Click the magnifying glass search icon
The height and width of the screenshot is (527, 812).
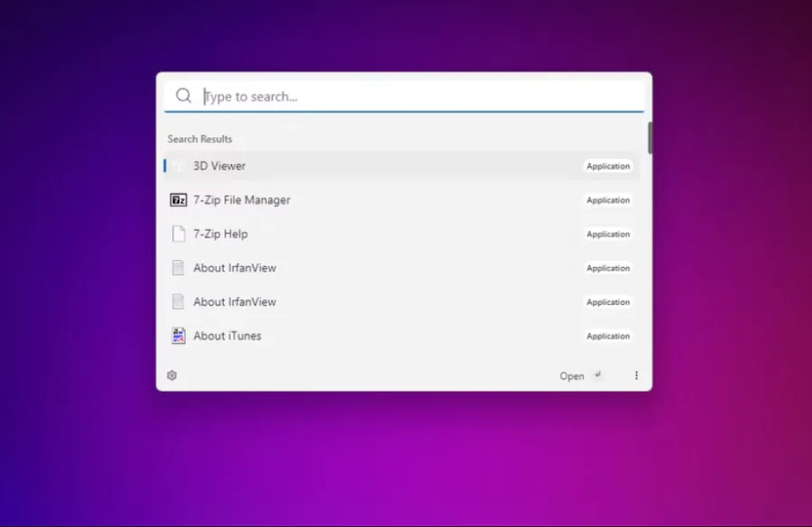[x=183, y=96]
